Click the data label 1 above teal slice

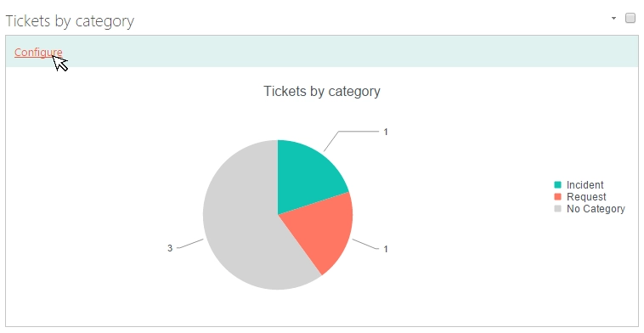tap(386, 132)
